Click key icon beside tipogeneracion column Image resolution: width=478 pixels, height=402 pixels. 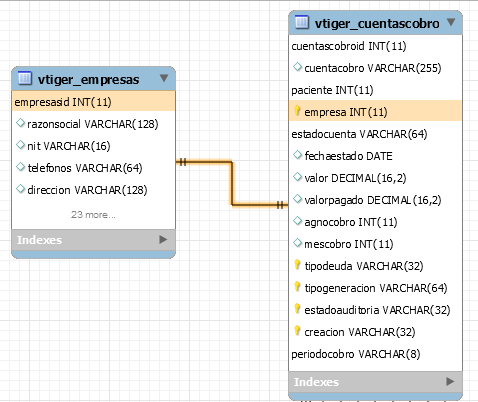pyautogui.click(x=297, y=287)
